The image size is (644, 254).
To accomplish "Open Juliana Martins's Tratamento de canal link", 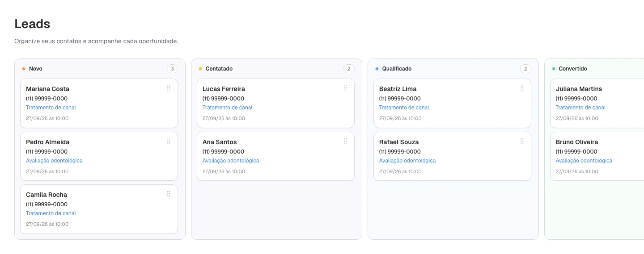I will tap(581, 108).
